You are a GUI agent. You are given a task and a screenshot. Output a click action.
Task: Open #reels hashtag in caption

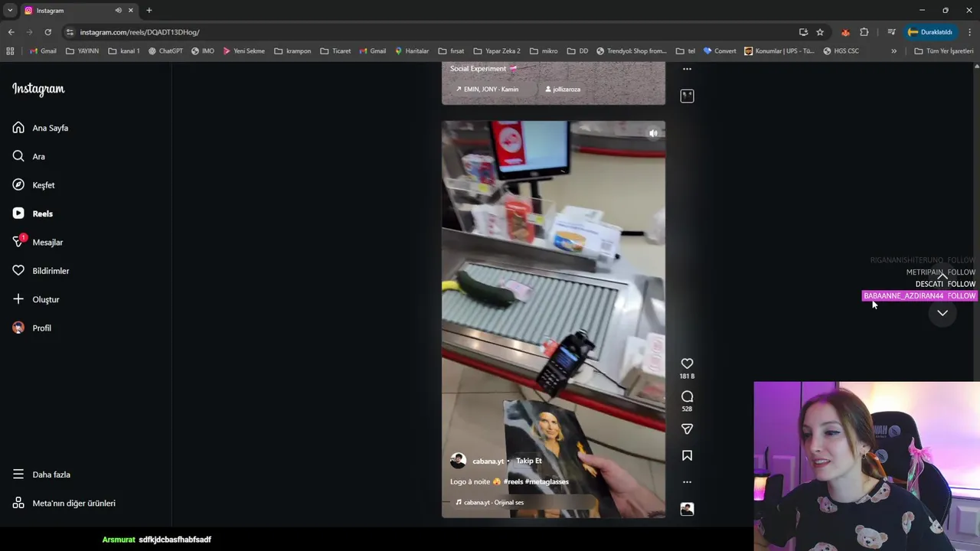[513, 481]
